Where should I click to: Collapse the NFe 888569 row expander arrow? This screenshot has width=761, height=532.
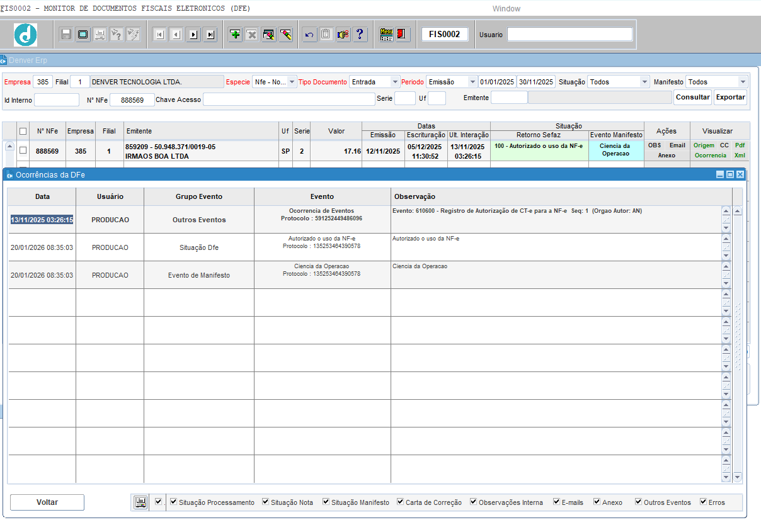pyautogui.click(x=9, y=146)
